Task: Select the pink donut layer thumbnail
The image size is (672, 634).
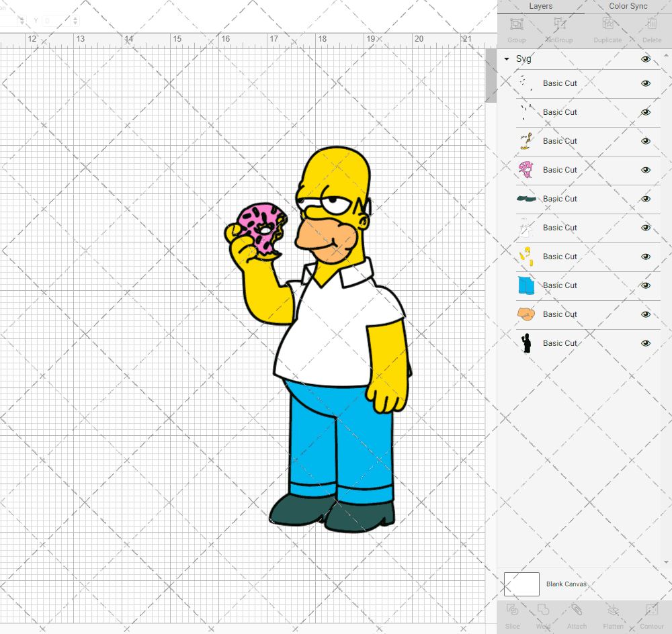Action: pyautogui.click(x=526, y=170)
